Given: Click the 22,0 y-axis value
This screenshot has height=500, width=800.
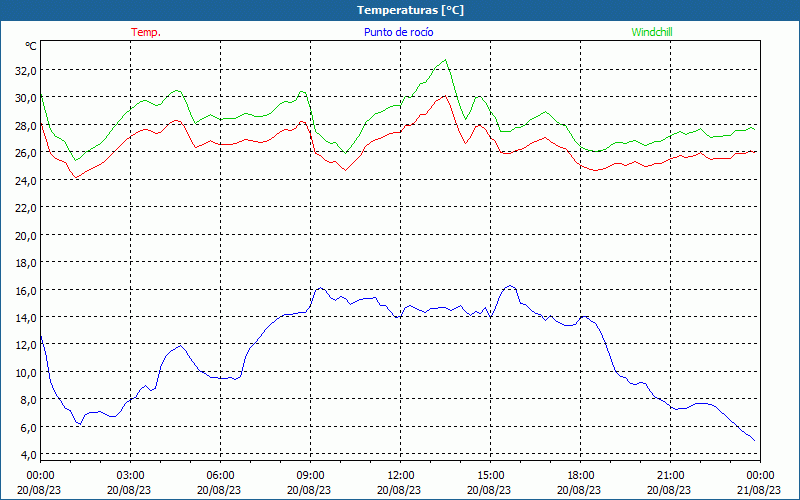Looking at the screenshot, I should coord(26,208).
